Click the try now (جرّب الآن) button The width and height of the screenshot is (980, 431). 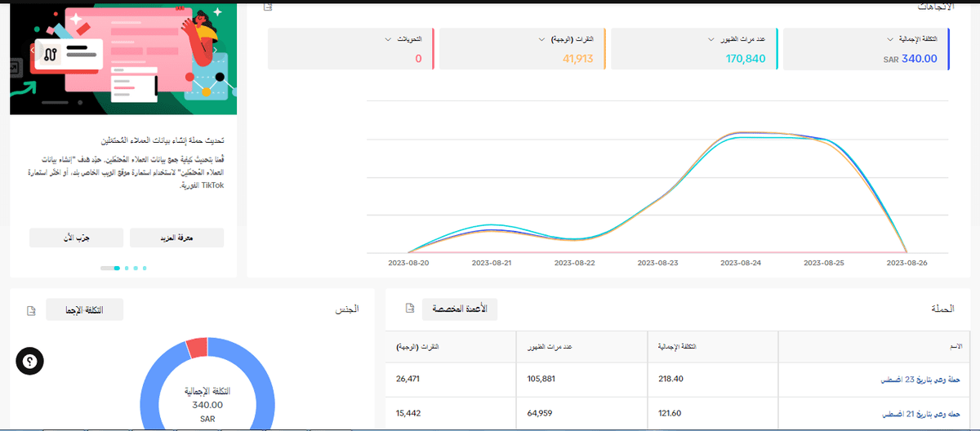click(x=76, y=238)
